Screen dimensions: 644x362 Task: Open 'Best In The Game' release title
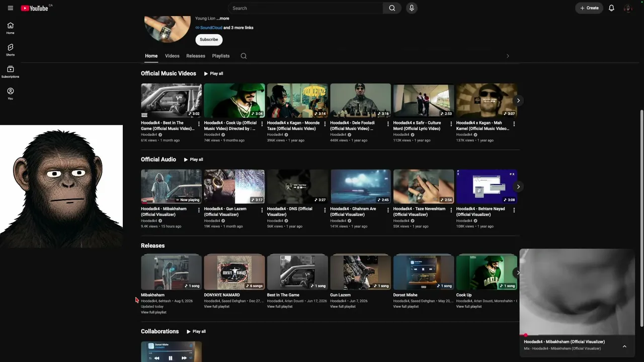pyautogui.click(x=283, y=295)
